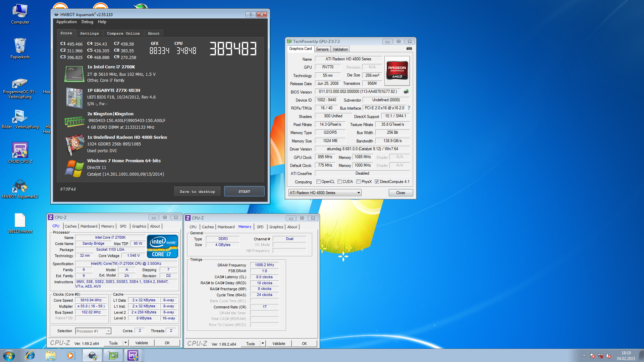Click the motherboard image in Aquamark
644x362 pixels.
(74, 98)
